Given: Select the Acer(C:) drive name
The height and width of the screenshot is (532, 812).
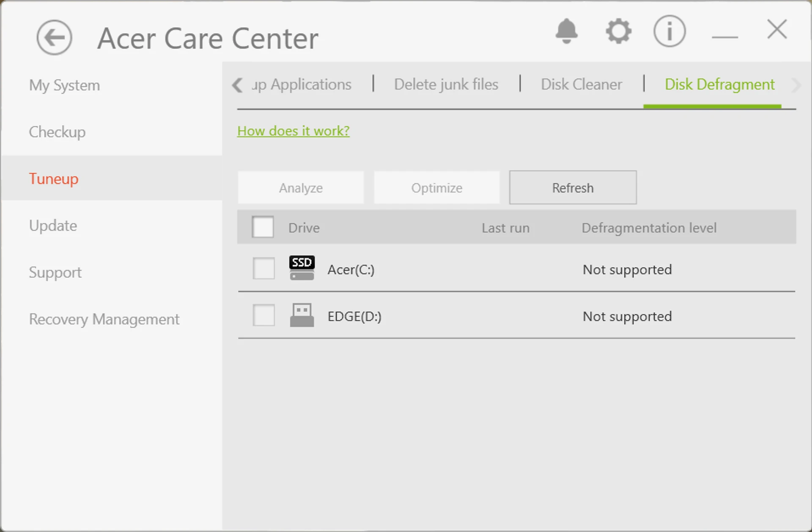Looking at the screenshot, I should [351, 270].
